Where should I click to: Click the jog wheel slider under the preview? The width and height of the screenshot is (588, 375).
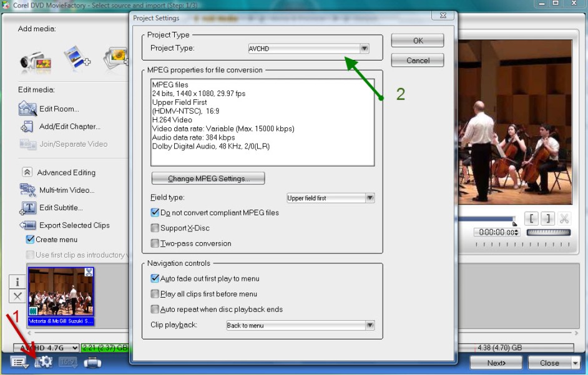pos(548,233)
